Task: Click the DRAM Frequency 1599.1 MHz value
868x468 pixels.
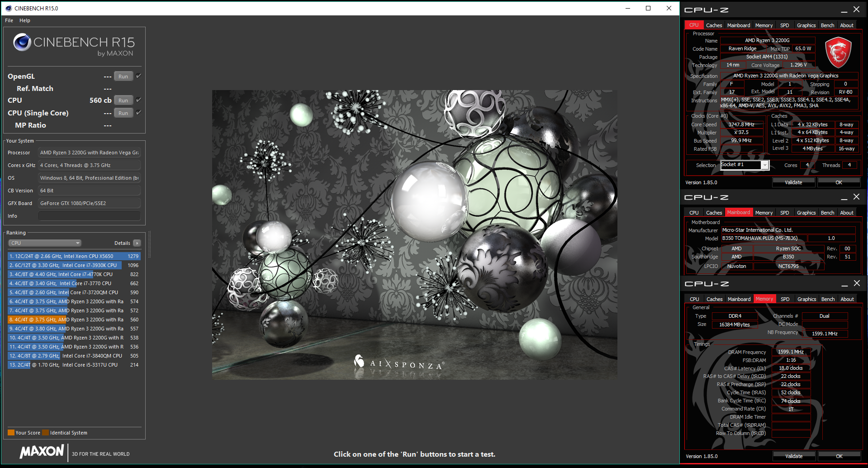Action: point(791,352)
